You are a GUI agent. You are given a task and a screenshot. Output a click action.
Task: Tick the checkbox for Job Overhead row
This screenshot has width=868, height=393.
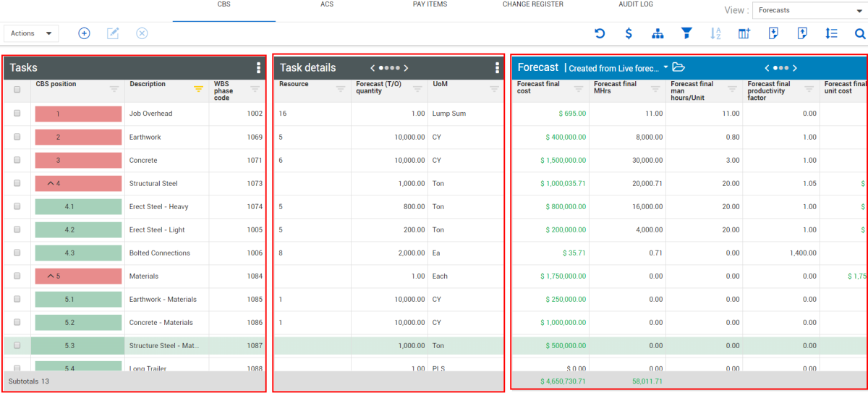pos(17,114)
